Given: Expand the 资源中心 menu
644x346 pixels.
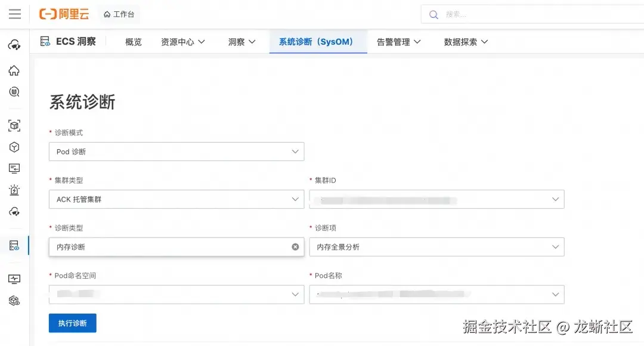Looking at the screenshot, I should 183,42.
